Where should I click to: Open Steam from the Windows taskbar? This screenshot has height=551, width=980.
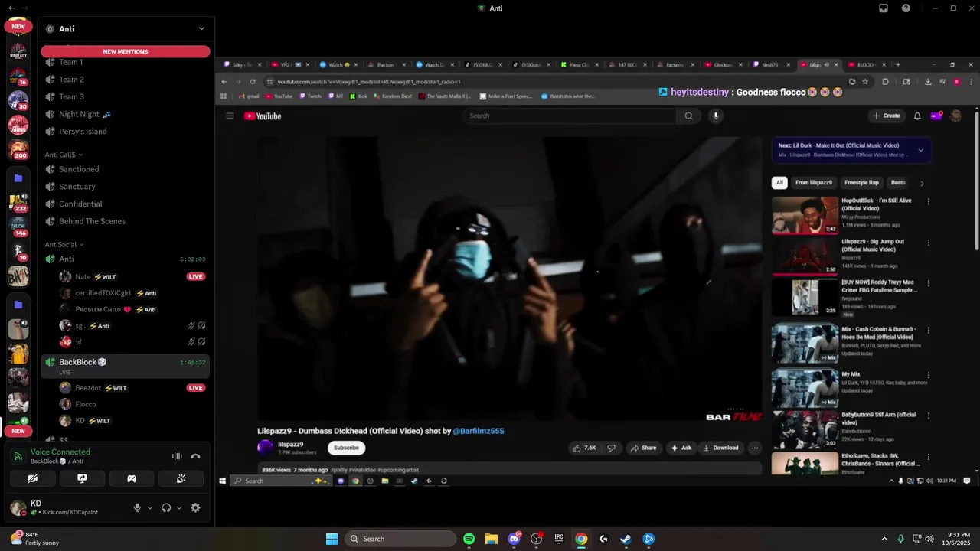pos(626,539)
